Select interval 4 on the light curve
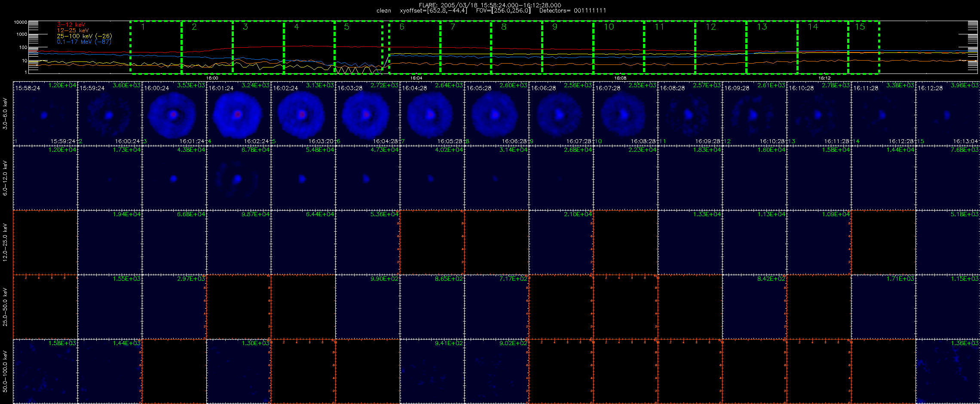This screenshot has height=404, width=980. 309,47
